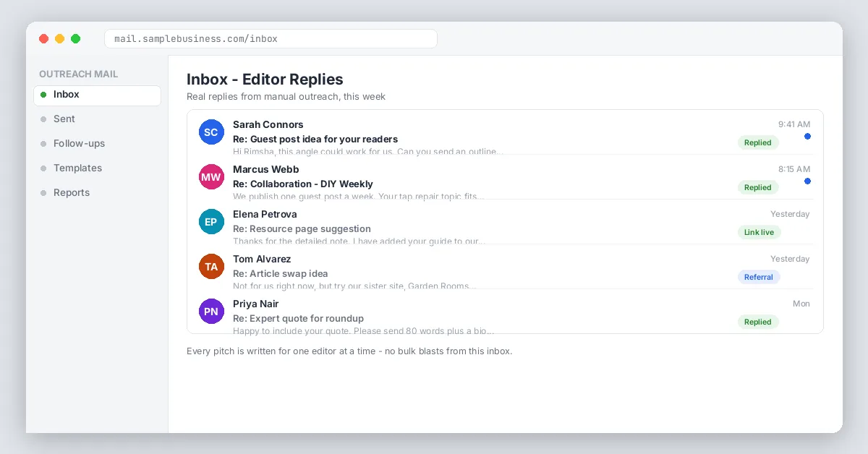Click unread dot on Sarah Connors email
This screenshot has height=454, width=868.
[x=807, y=136]
